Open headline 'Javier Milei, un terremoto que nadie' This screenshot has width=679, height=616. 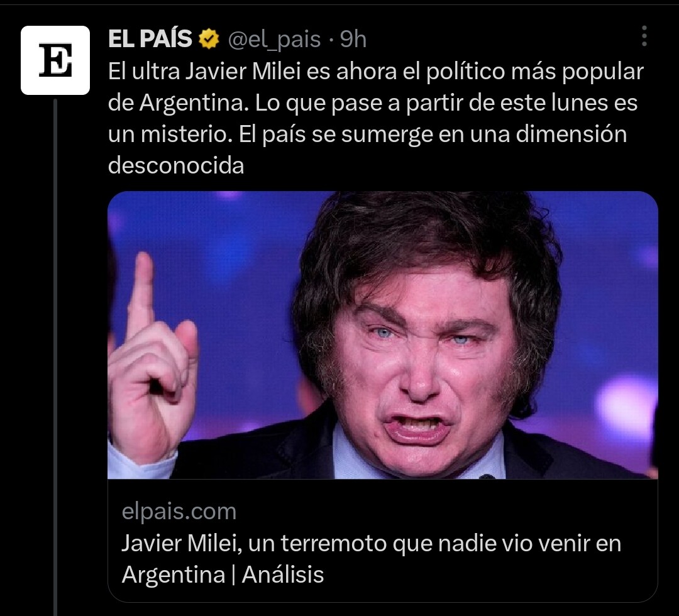point(371,543)
